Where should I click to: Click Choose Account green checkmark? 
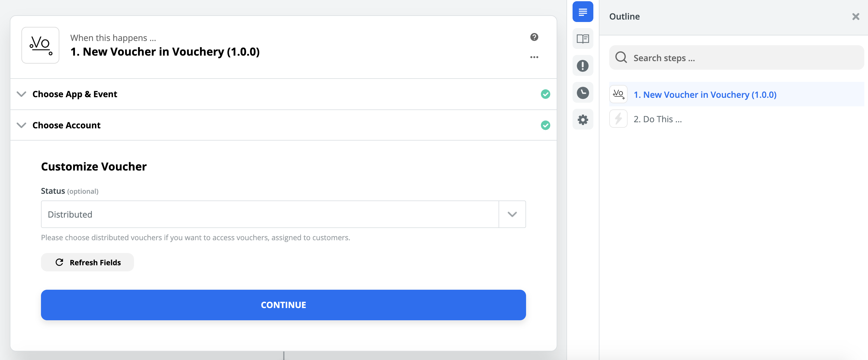546,125
